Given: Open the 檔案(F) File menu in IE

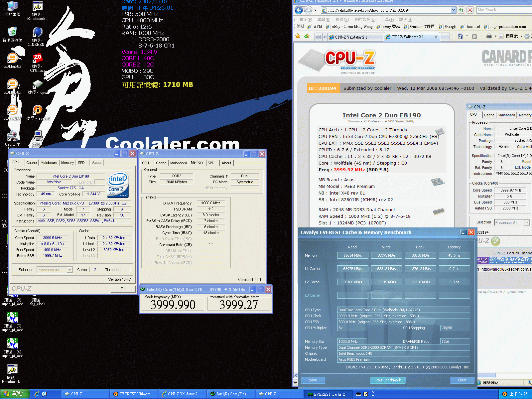Looking at the screenshot, I should (306, 20).
